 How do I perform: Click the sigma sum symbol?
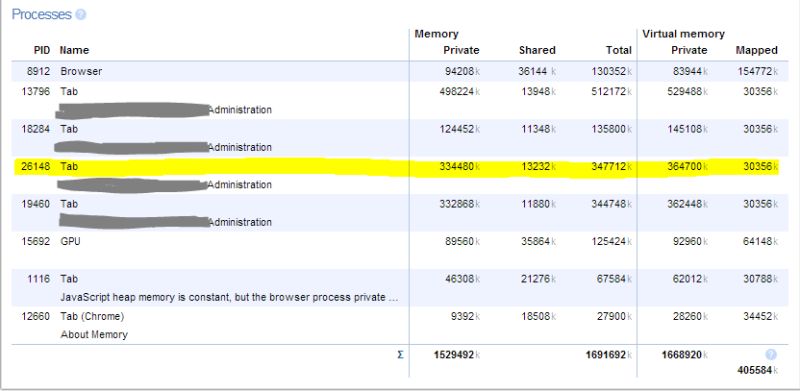click(x=400, y=355)
